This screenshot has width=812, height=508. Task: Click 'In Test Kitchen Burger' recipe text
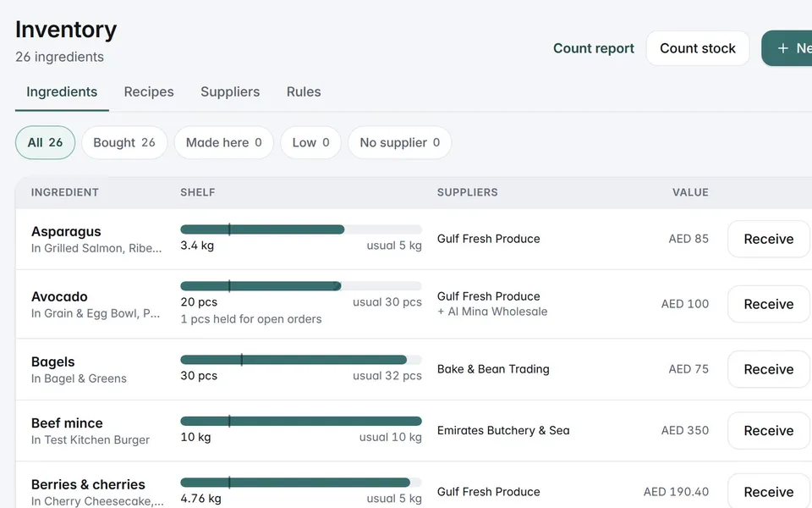click(x=91, y=440)
